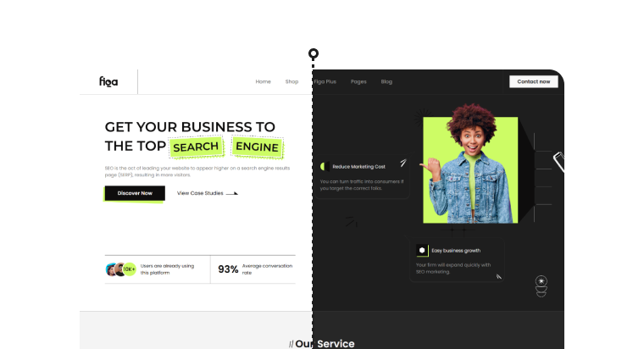This screenshot has width=644, height=349.
Task: Click the light/dark split handle at top
Action: pyautogui.click(x=314, y=53)
